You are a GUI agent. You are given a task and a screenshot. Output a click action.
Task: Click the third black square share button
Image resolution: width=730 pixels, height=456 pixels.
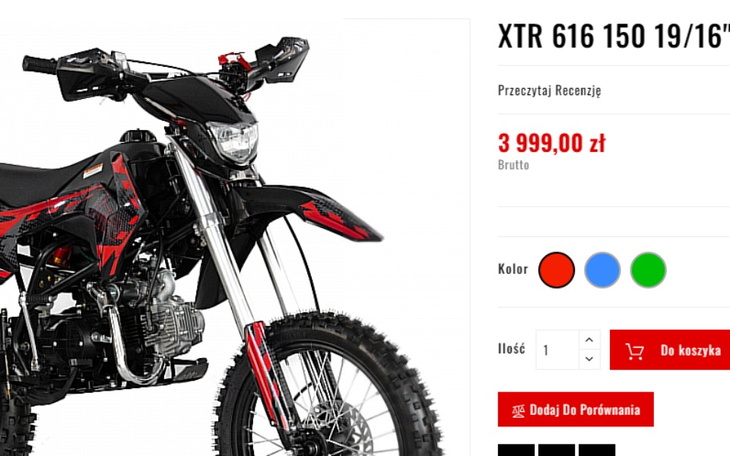(x=597, y=450)
